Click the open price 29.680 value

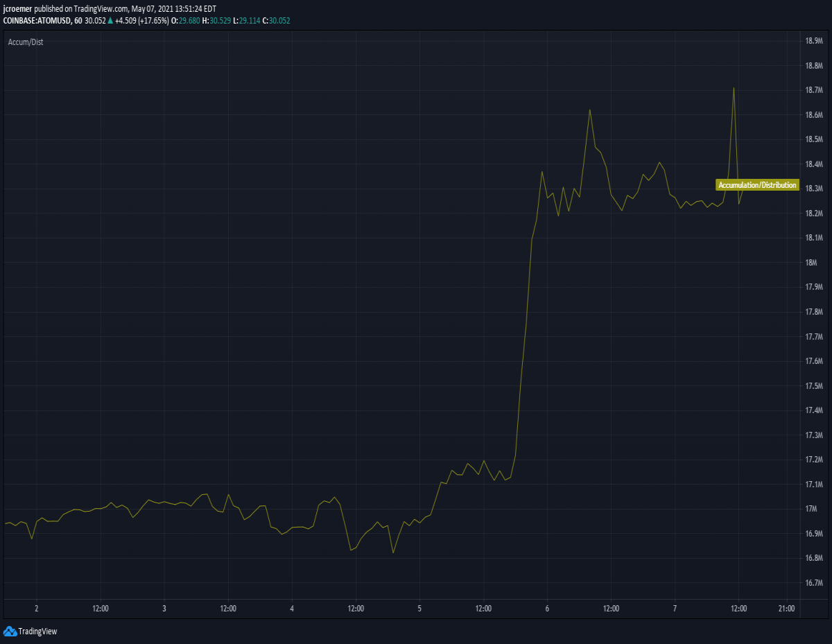(x=189, y=21)
